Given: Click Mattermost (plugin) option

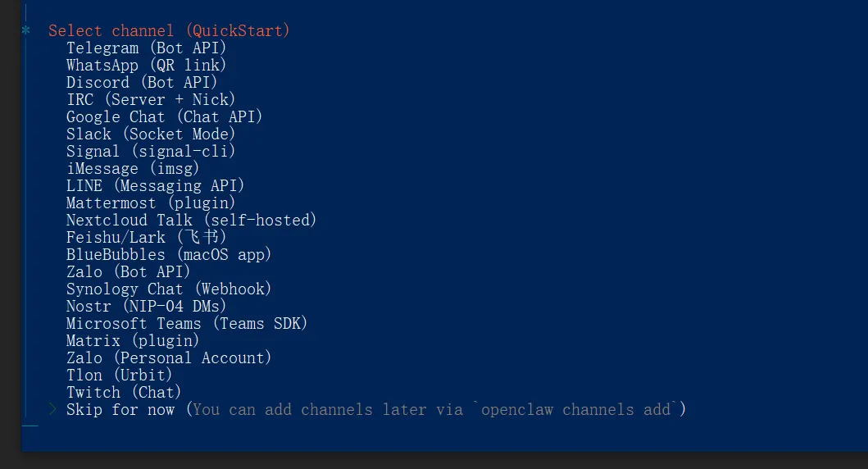Looking at the screenshot, I should point(151,203).
